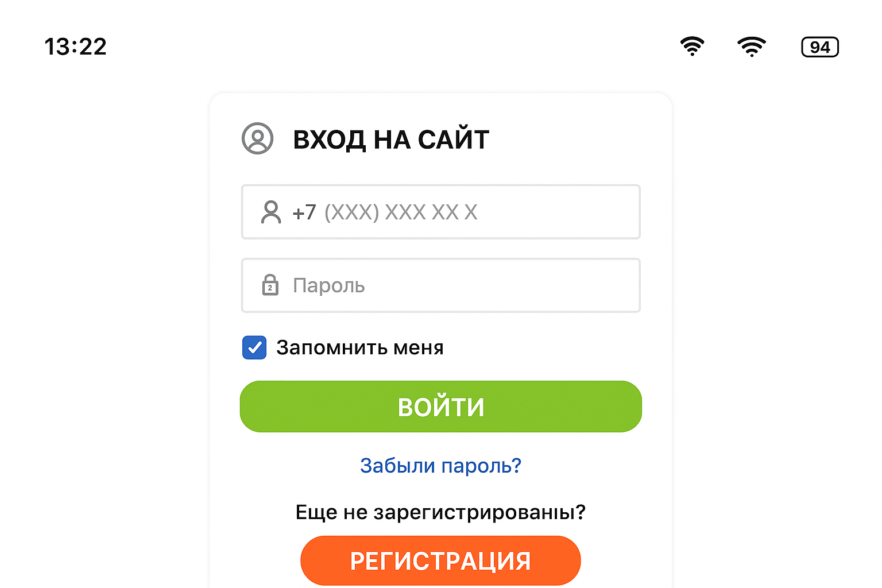Click the +7 prefix in phone field
This screenshot has height=588, width=882.
(304, 212)
